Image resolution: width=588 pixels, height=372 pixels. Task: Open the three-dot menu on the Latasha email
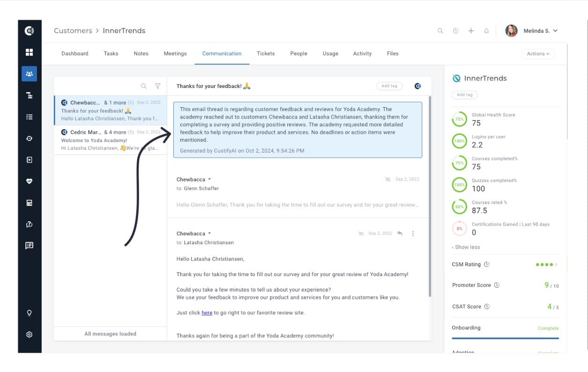(x=412, y=233)
